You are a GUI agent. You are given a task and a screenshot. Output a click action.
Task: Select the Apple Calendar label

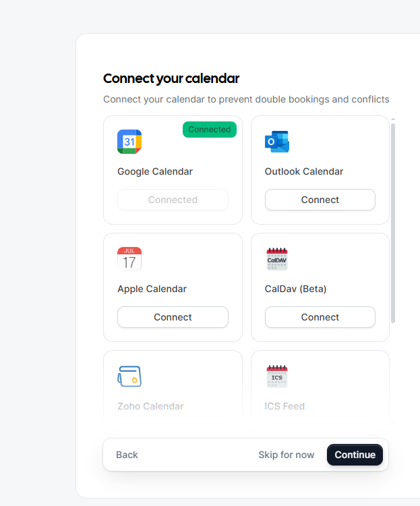tap(152, 289)
